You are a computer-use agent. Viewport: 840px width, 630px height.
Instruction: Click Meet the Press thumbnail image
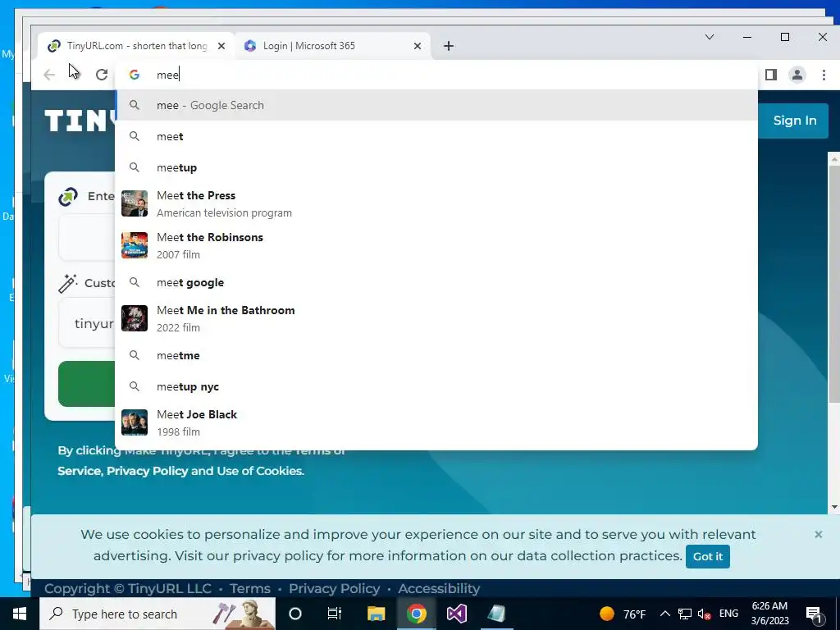point(135,203)
